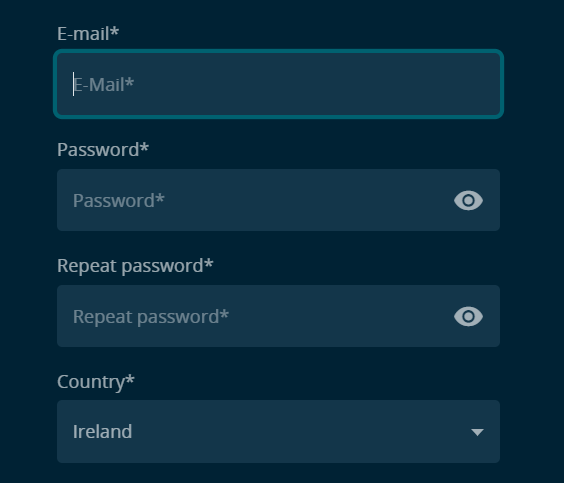Image resolution: width=564 pixels, height=483 pixels.
Task: Click into the Password input field
Action: point(278,200)
